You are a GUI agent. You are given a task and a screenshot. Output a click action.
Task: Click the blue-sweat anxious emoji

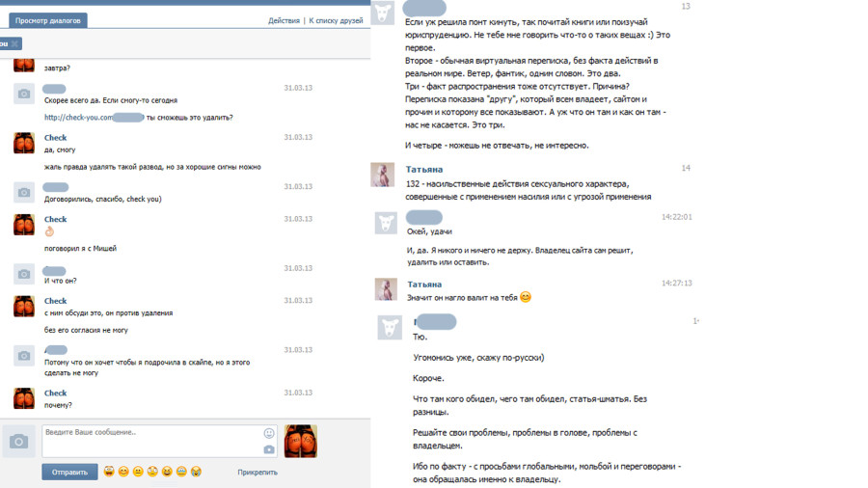coord(181,472)
